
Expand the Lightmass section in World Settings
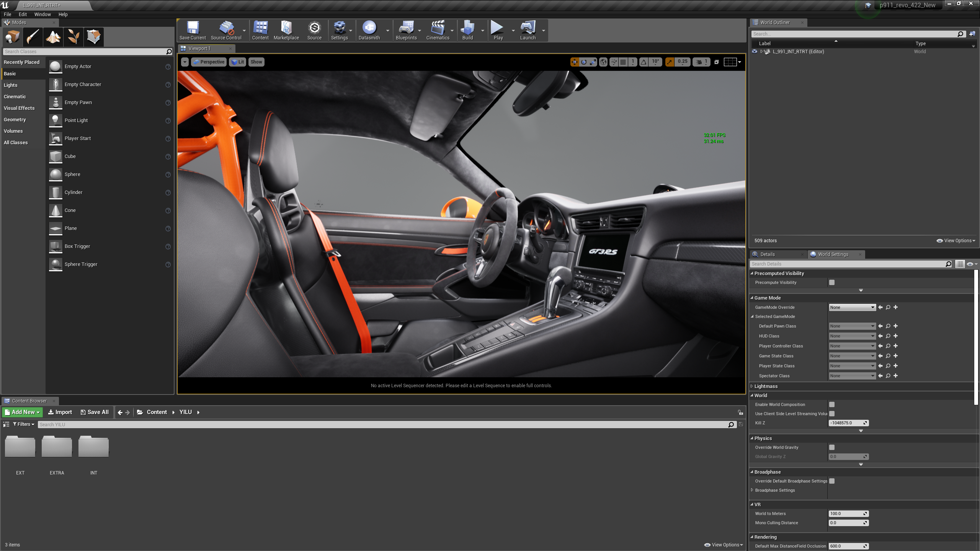tap(752, 386)
